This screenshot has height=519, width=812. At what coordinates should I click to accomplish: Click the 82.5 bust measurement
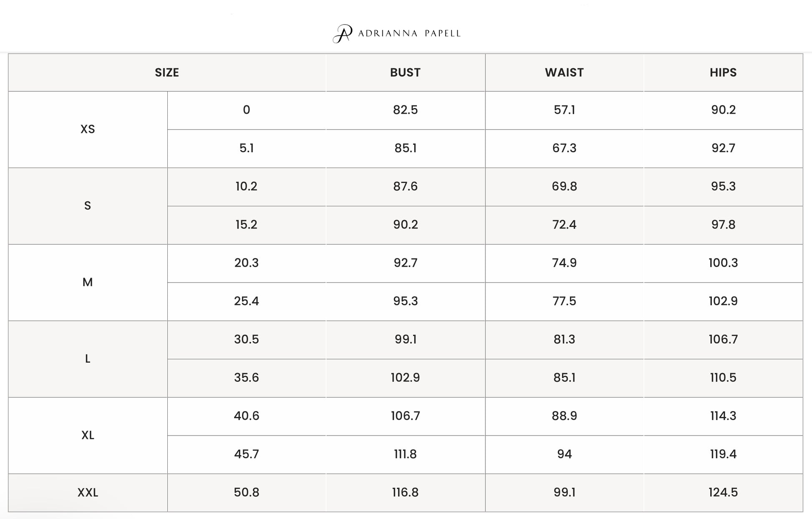[405, 110]
